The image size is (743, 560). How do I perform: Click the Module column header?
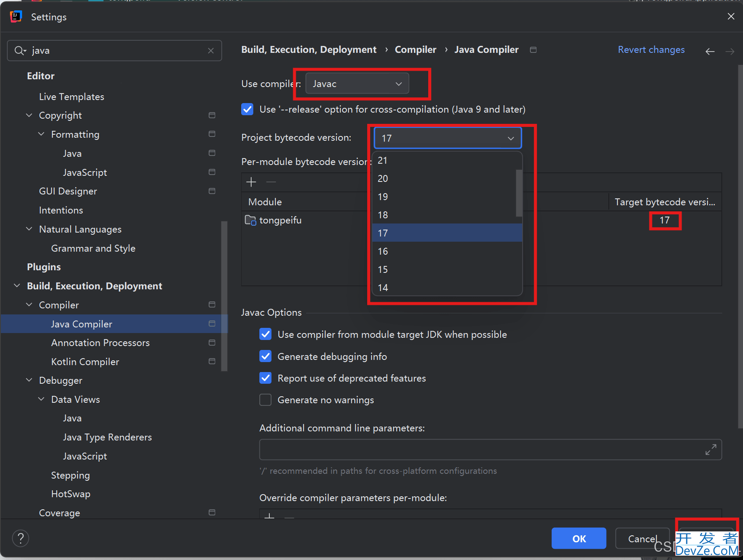pos(265,202)
